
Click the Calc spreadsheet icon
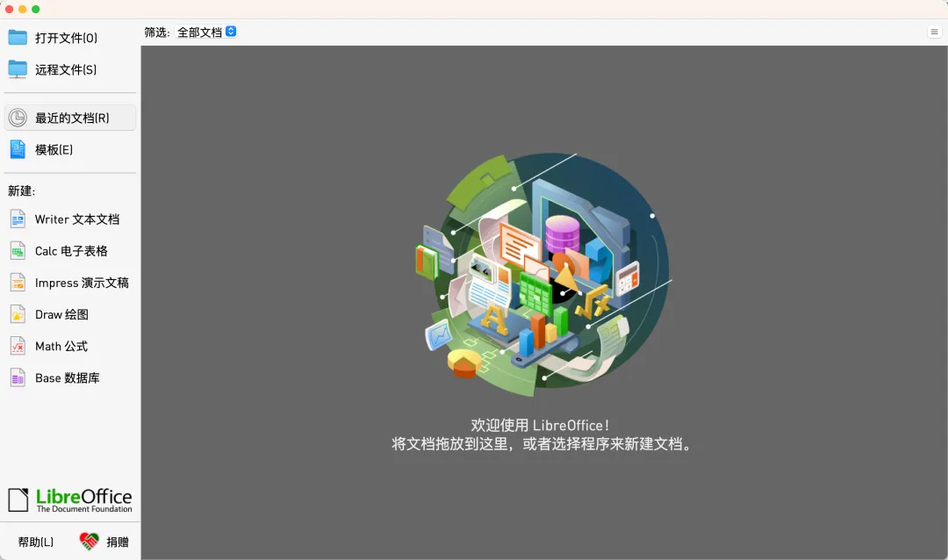[x=18, y=251]
